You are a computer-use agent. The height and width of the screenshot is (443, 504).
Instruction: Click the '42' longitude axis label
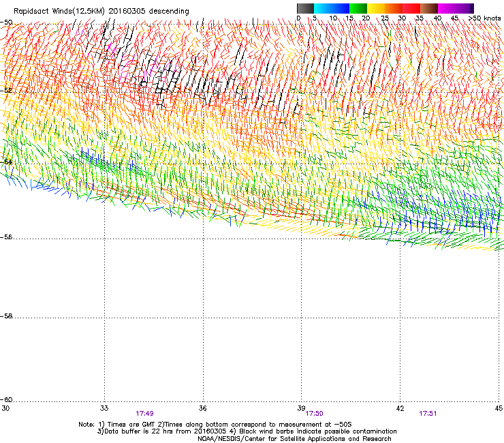coord(400,408)
